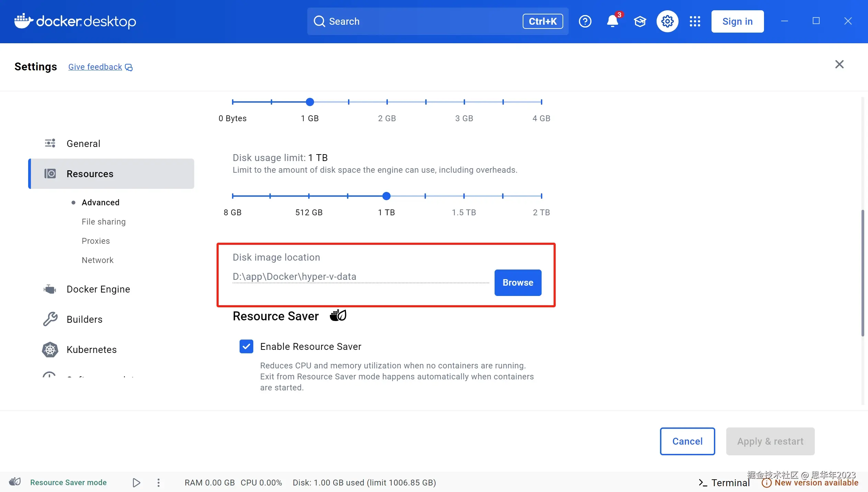868x492 pixels.
Task: Open the Proxies sub-section
Action: [95, 241]
